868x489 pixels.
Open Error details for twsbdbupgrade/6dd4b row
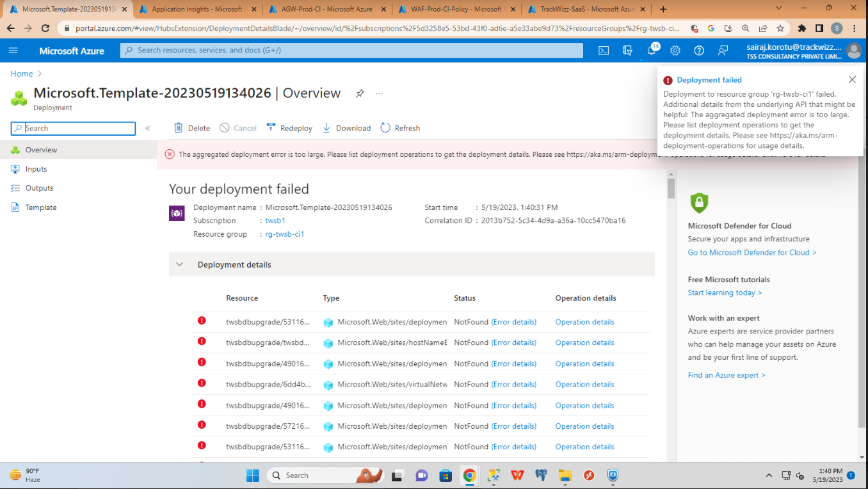click(x=513, y=385)
